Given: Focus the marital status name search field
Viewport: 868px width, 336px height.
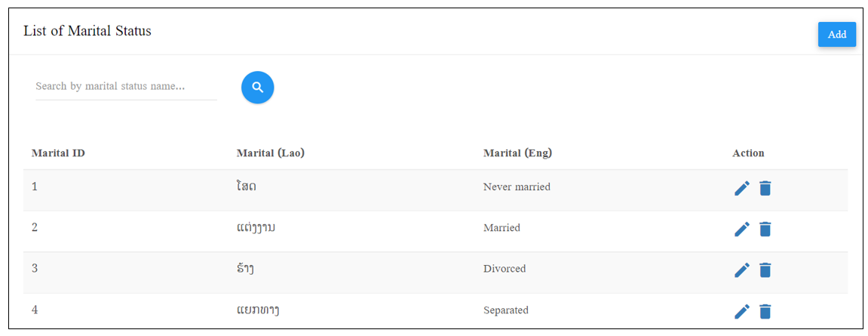Looking at the screenshot, I should pyautogui.click(x=126, y=87).
